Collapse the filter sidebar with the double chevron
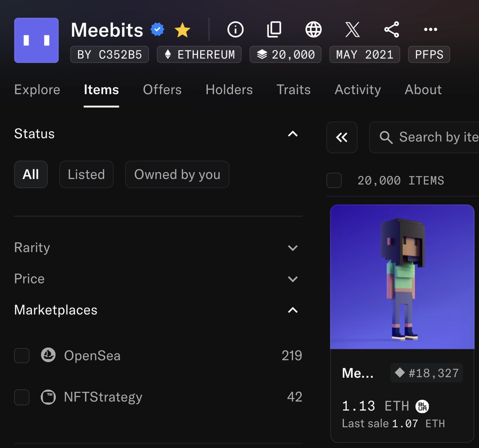The image size is (479, 448). point(342,137)
